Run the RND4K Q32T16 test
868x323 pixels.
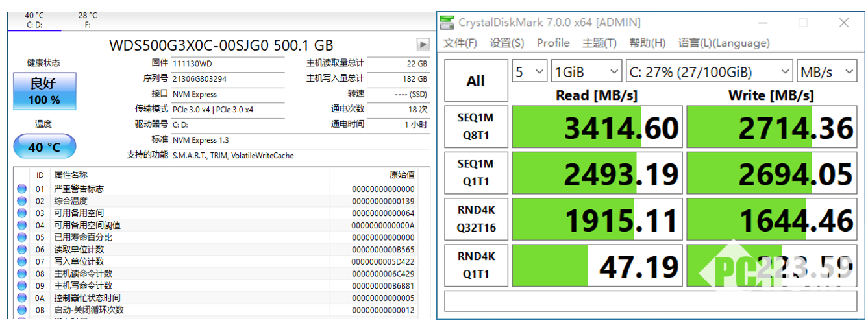pyautogui.click(x=476, y=219)
